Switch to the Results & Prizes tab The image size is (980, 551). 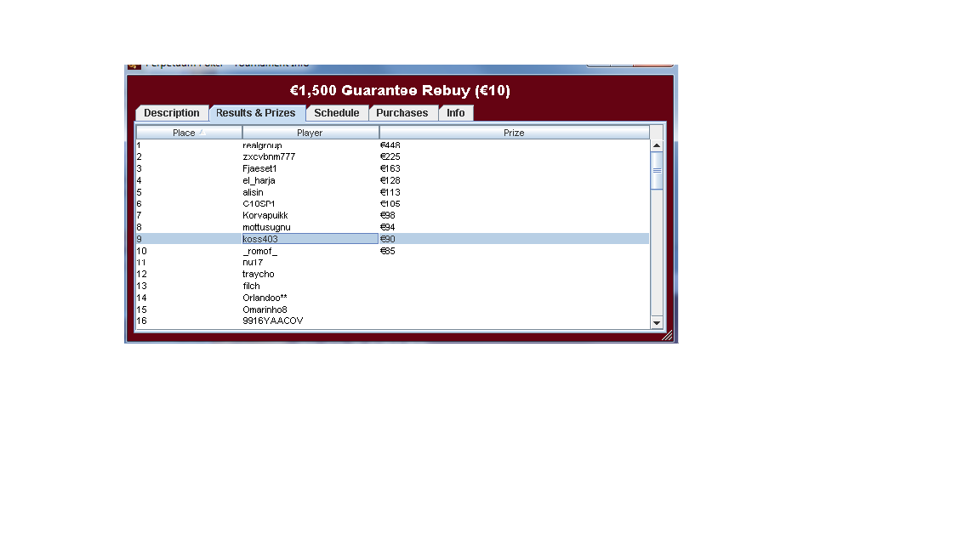255,113
